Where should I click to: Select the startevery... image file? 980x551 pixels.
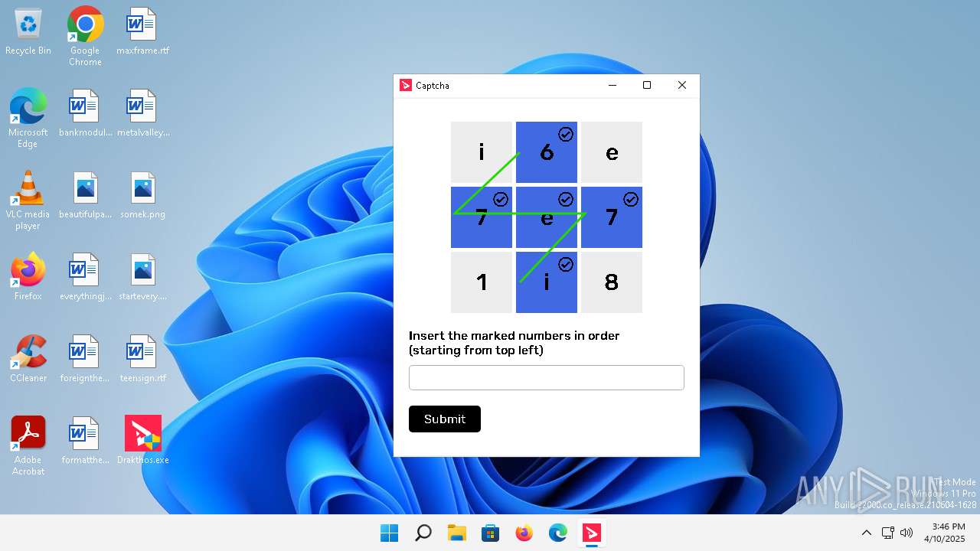click(142, 277)
